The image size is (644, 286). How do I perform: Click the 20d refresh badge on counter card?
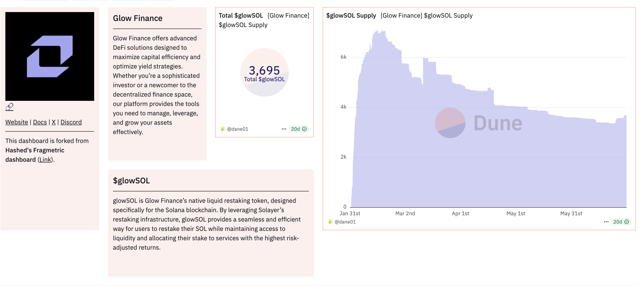coord(295,129)
